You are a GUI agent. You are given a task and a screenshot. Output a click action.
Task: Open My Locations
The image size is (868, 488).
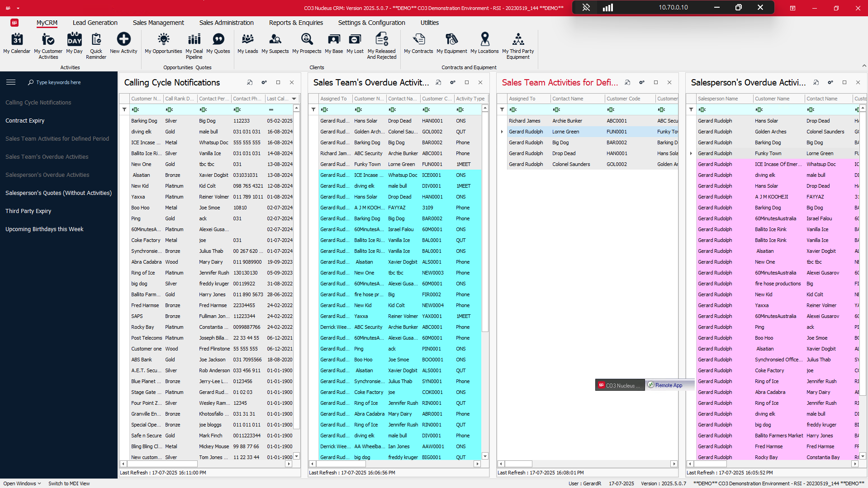coord(484,44)
